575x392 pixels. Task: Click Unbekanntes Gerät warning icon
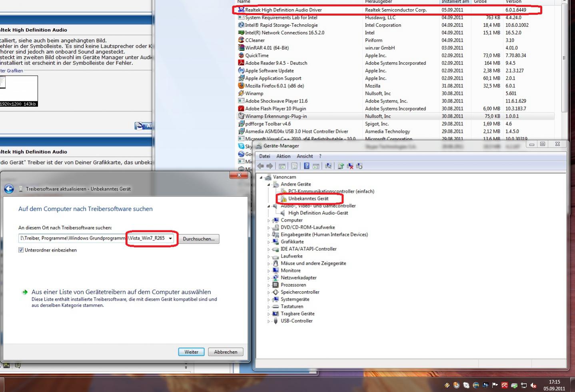284,199
